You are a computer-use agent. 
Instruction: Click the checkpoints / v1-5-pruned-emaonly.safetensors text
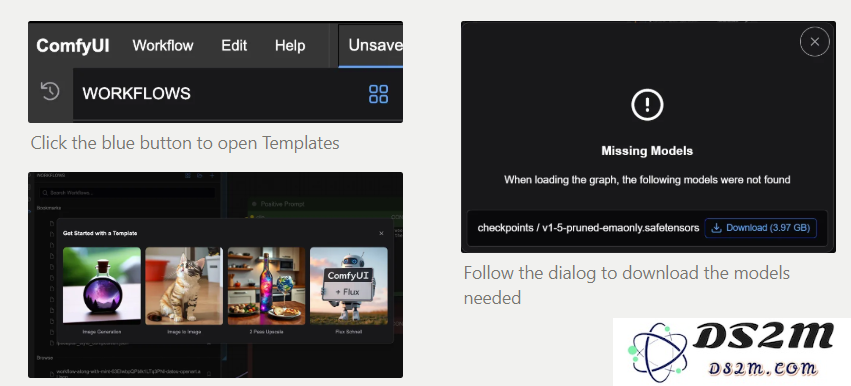[588, 228]
